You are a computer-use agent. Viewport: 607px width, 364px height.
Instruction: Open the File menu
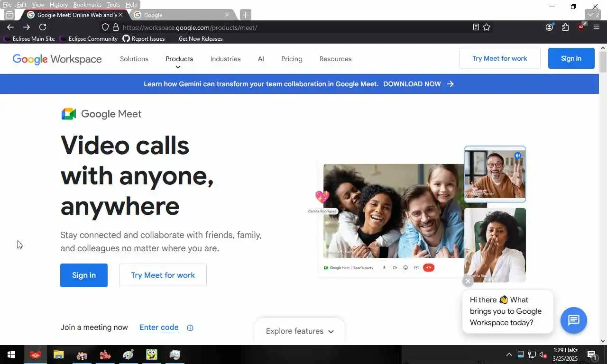click(x=7, y=5)
